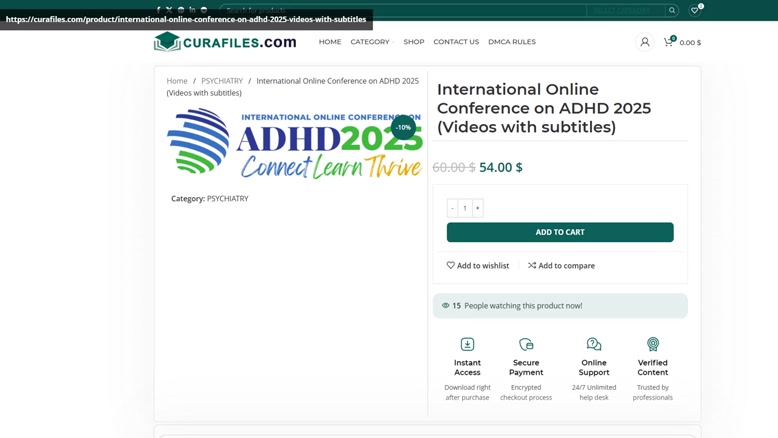Click PSYCHIATRY category link below image
This screenshot has height=438, width=778.
227,198
